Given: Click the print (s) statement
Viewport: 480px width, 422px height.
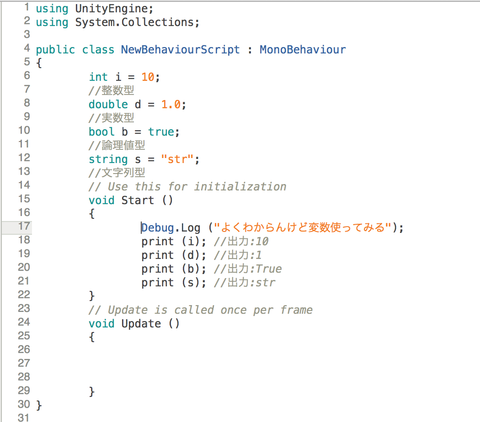Looking at the screenshot, I should (174, 282).
